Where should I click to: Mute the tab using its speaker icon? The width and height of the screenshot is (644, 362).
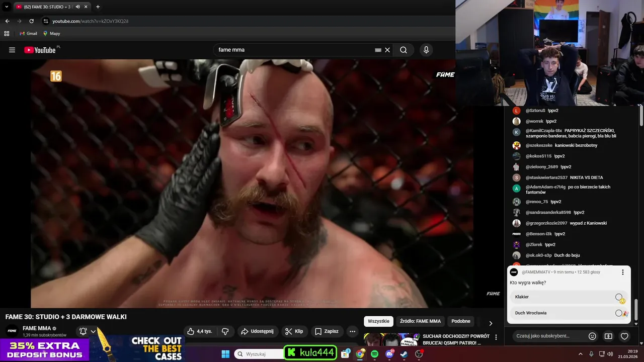click(77, 7)
